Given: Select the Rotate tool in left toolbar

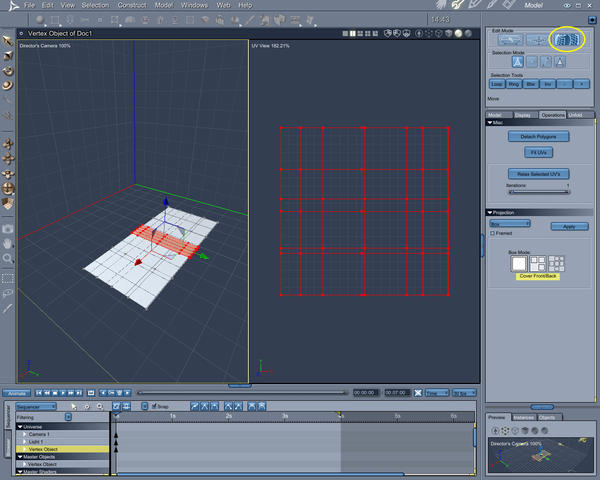Looking at the screenshot, I should [8, 71].
